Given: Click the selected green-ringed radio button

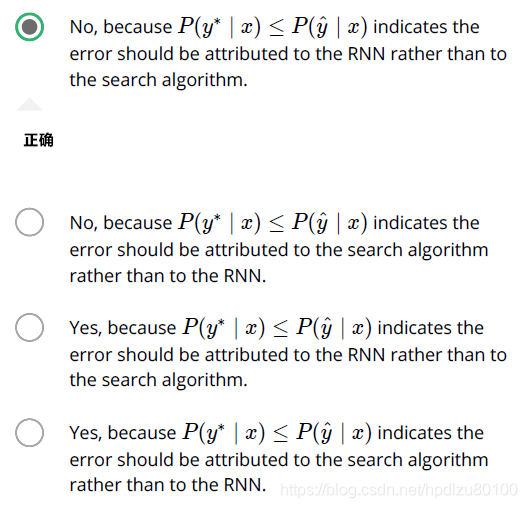Looking at the screenshot, I should click(30, 27).
